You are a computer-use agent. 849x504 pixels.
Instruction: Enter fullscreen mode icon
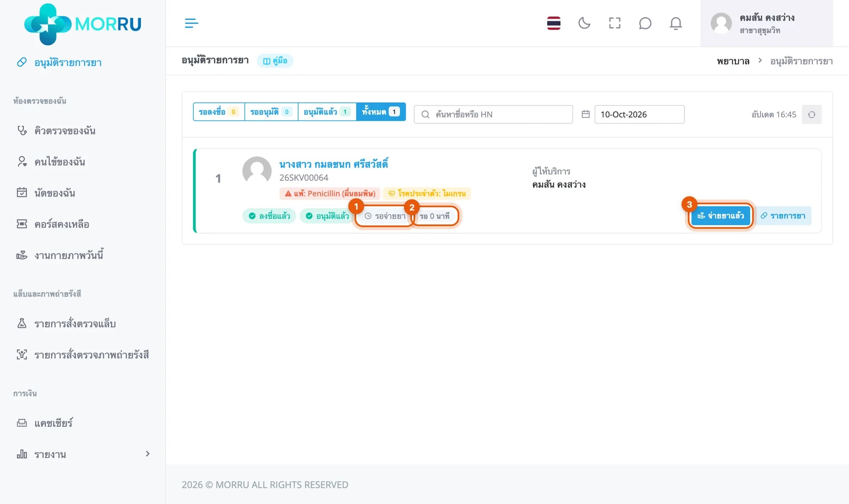pos(615,23)
